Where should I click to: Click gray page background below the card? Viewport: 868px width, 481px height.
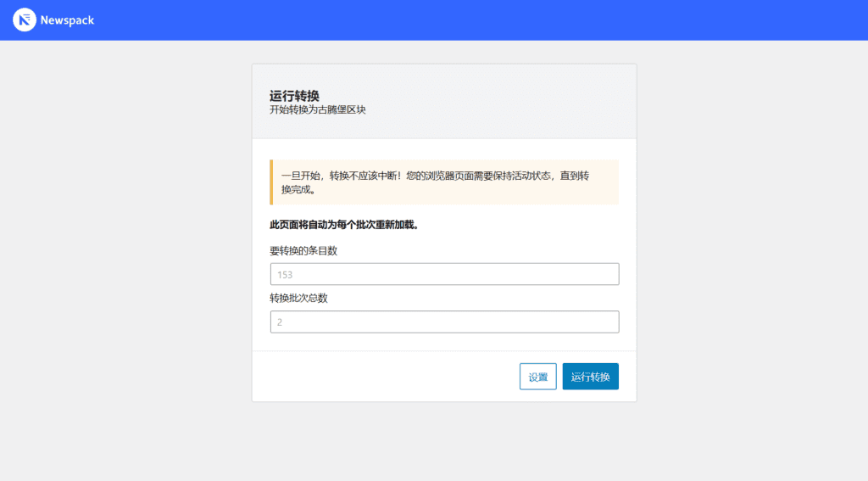pos(444,441)
